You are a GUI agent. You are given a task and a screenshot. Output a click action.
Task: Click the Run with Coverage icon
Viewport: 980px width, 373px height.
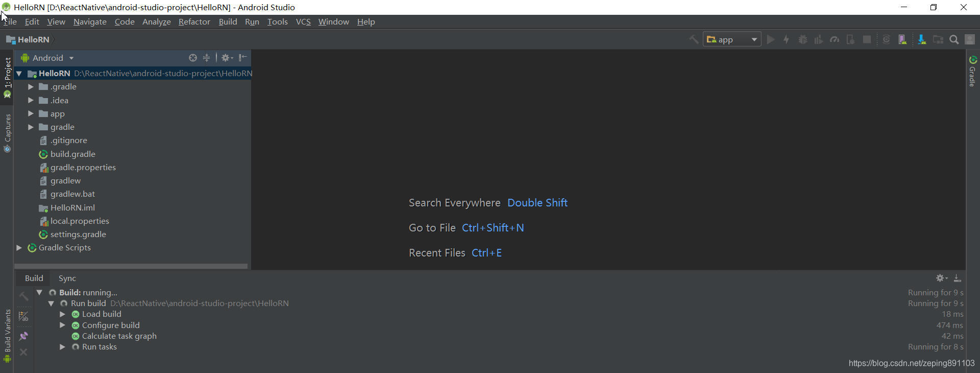point(819,39)
